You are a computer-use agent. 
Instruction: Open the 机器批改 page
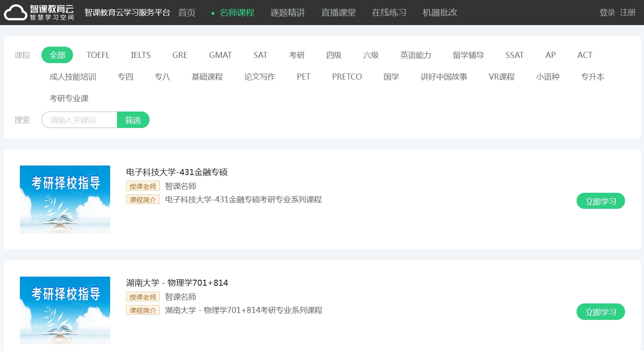[440, 13]
